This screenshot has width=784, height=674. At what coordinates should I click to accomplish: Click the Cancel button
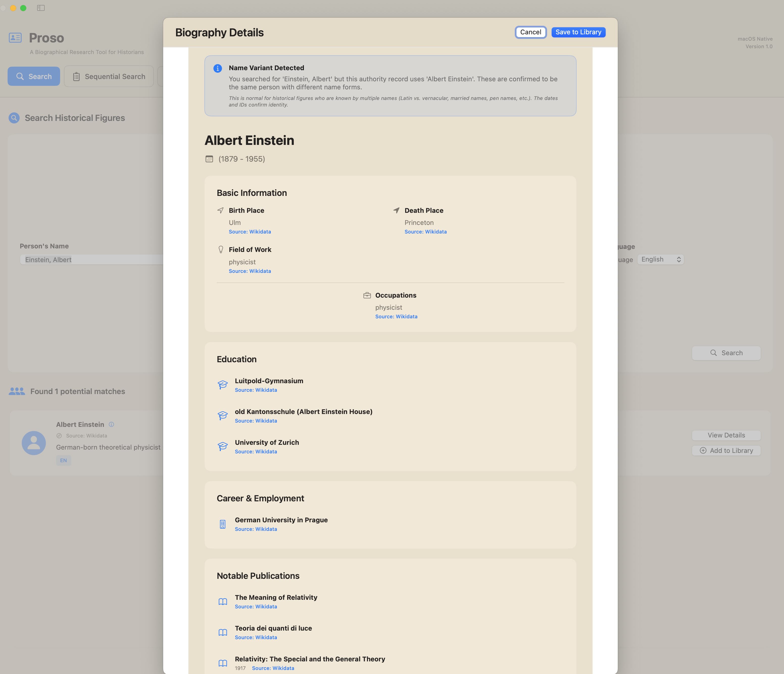coord(531,32)
